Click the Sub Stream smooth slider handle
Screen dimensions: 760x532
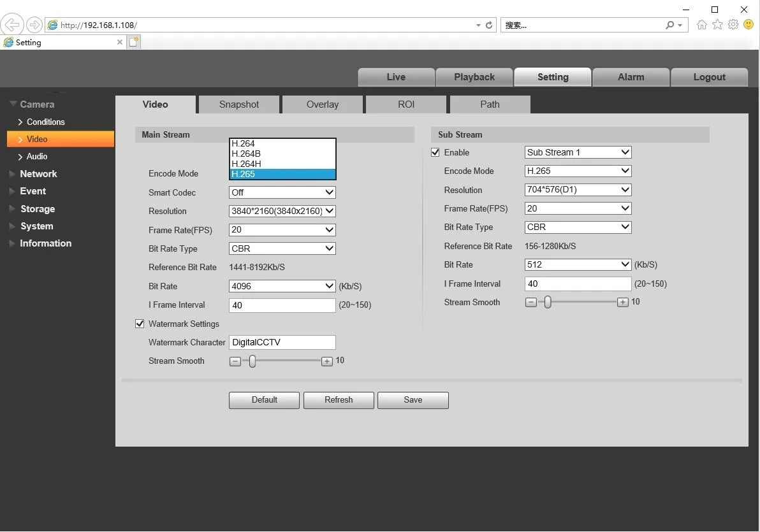pyautogui.click(x=548, y=303)
